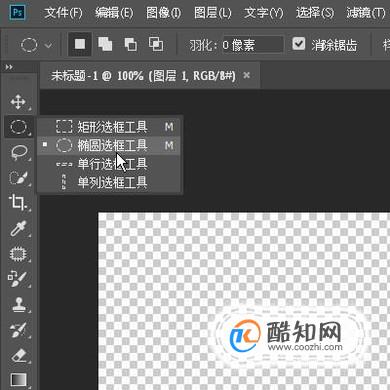390x390 pixels.
Task: Select the Eyedropper tool
Action: 18,229
